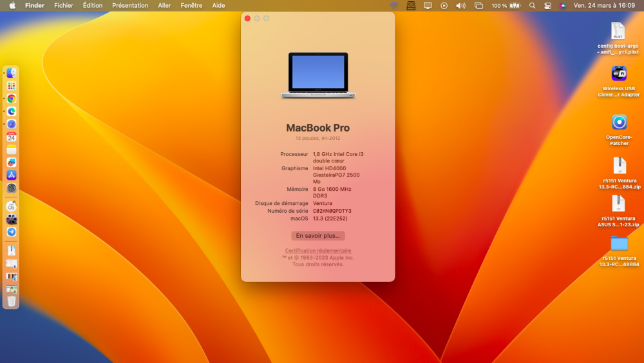Click the MacBook Pro title text
The width and height of the screenshot is (644, 363).
[x=318, y=128]
